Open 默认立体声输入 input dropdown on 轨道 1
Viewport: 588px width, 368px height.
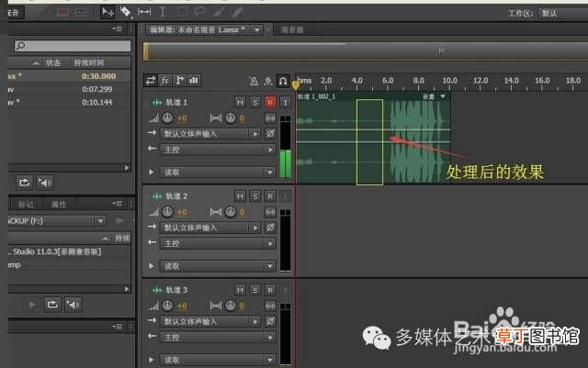tap(210, 134)
